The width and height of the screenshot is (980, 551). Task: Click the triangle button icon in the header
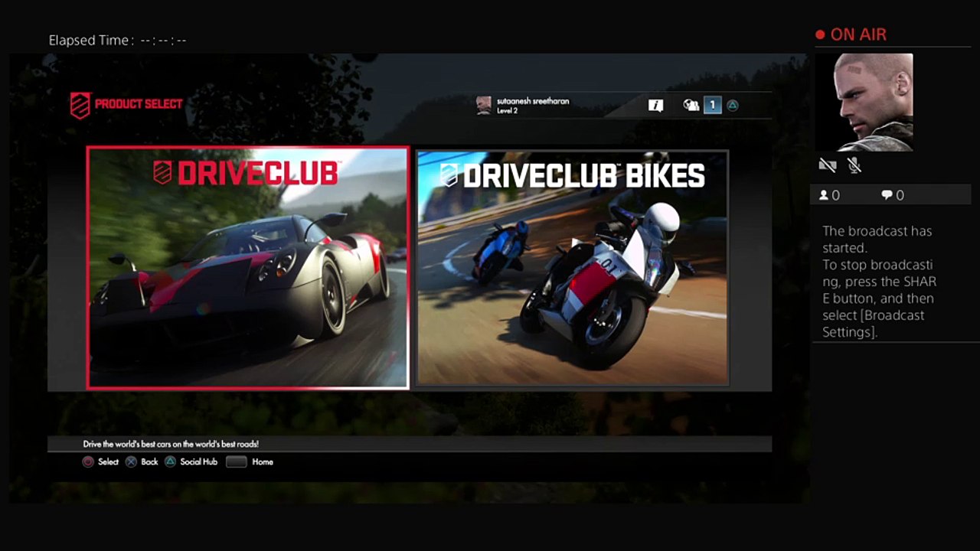click(x=733, y=106)
